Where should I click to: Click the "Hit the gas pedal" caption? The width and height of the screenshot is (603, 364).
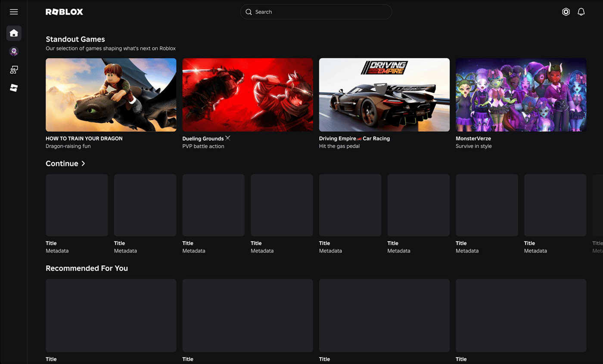tap(339, 146)
